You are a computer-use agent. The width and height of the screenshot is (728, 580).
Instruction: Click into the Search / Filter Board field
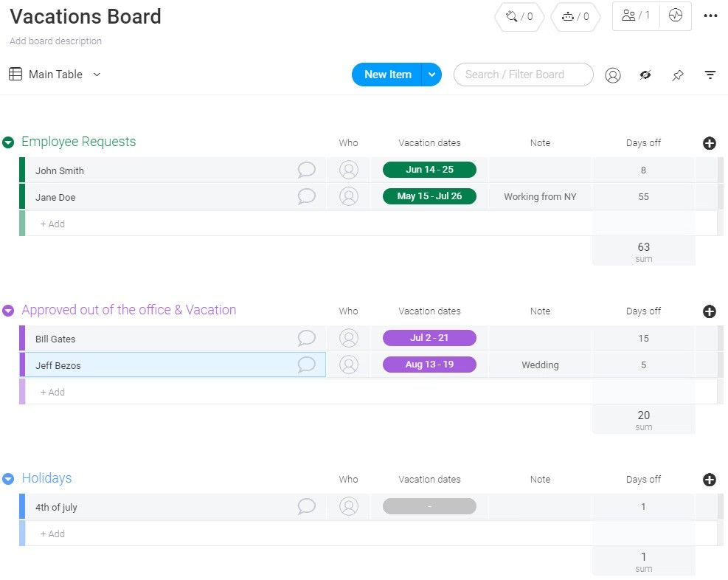524,75
